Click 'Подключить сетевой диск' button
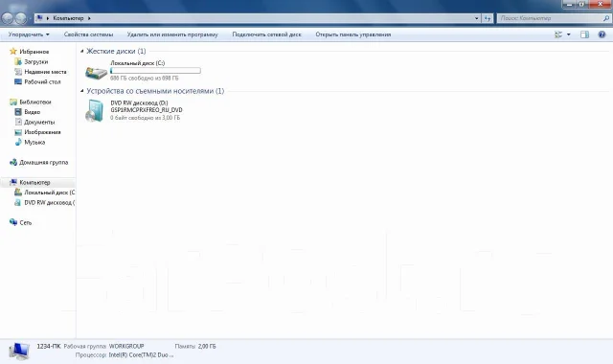The image size is (613, 364). click(266, 34)
